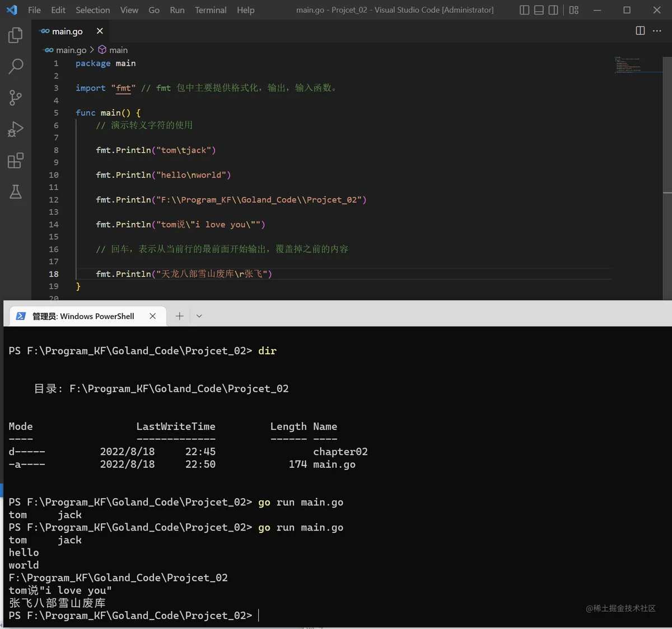The height and width of the screenshot is (629, 672).
Task: Click the 22:45 timestamp in listing
Action: (x=200, y=452)
